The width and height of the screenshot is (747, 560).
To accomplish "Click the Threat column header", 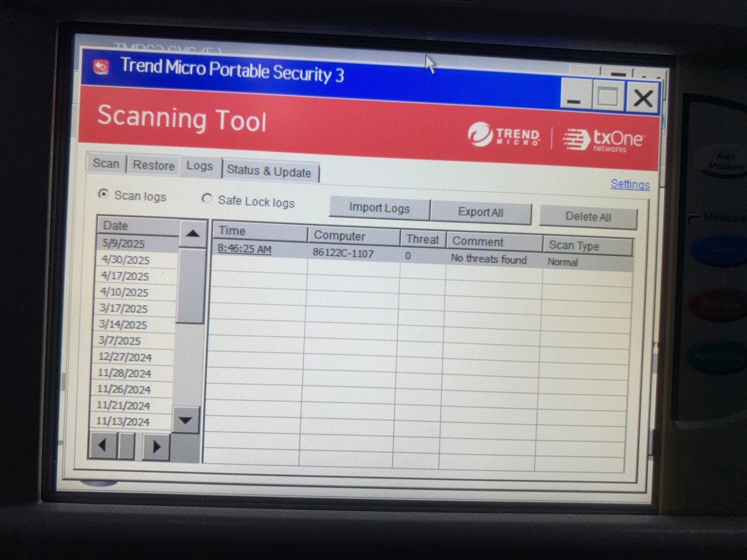I will pos(423,239).
